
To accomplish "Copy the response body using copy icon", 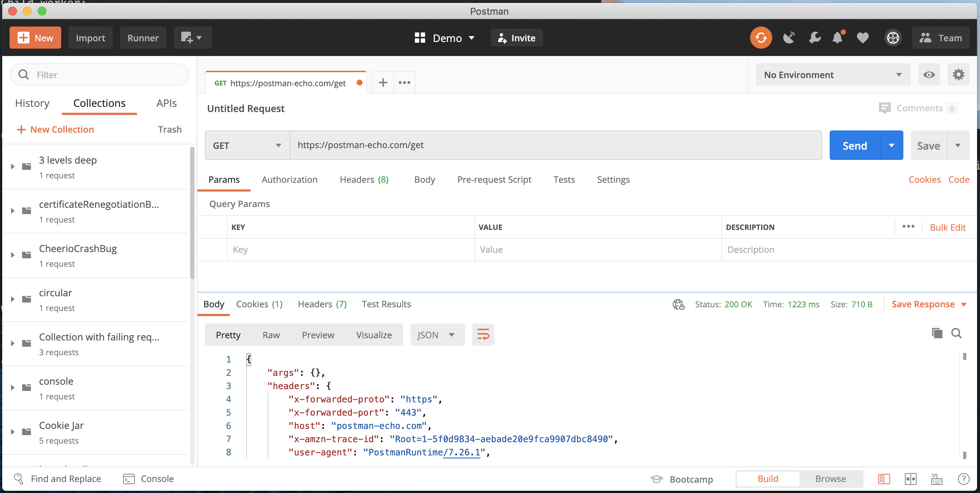I will [937, 333].
